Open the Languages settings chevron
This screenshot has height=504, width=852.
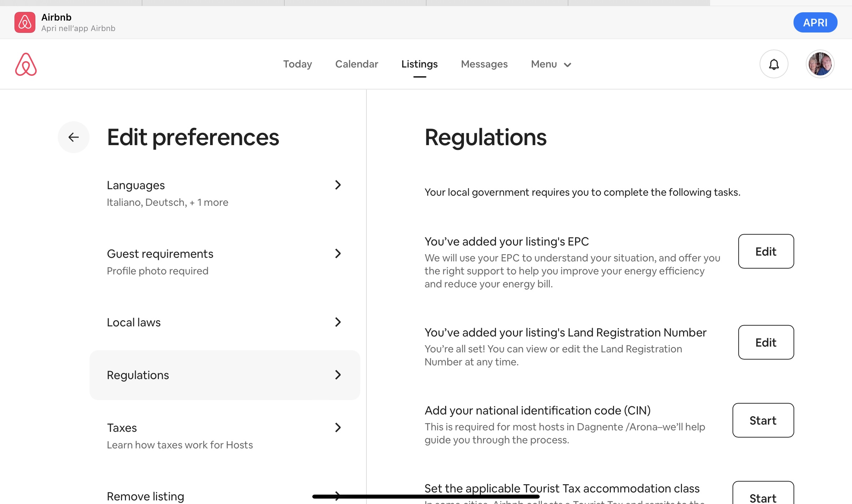(x=338, y=185)
